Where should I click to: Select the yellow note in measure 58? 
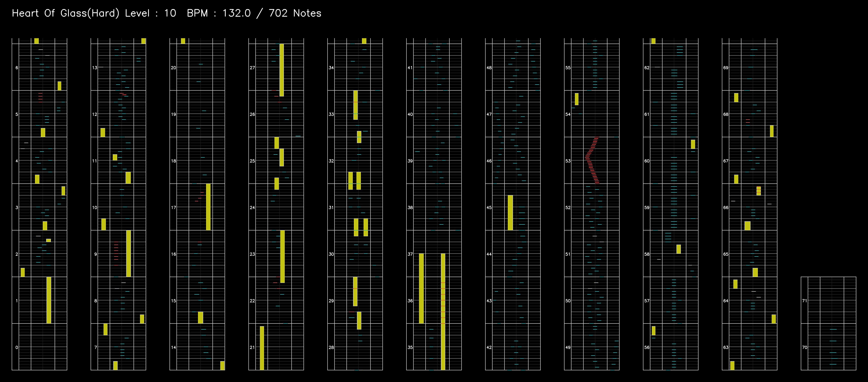pyautogui.click(x=679, y=249)
